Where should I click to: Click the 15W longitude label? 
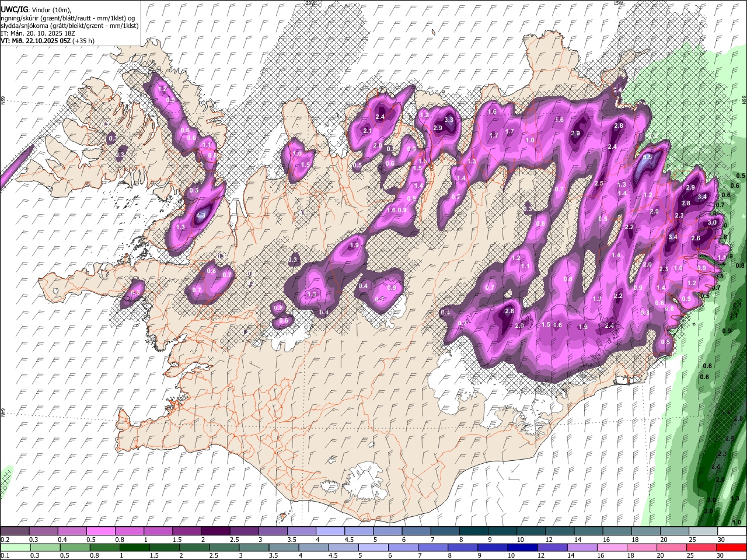[x=619, y=3]
